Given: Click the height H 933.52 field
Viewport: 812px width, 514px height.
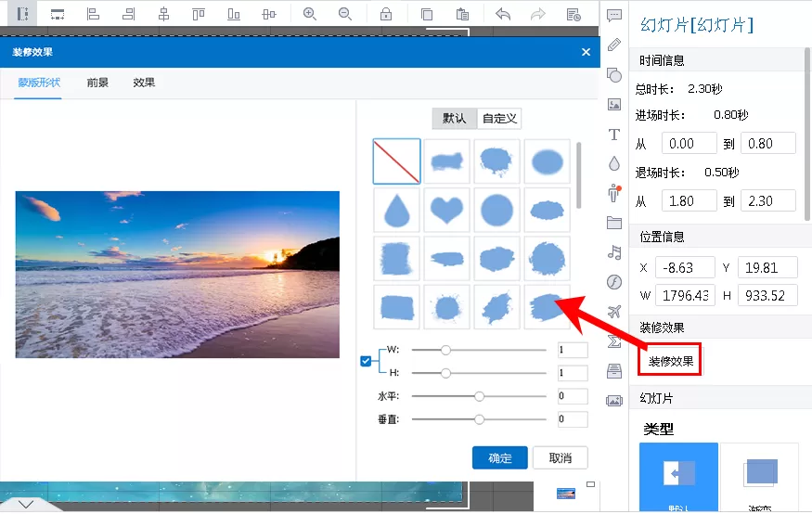Looking at the screenshot, I should tap(767, 296).
